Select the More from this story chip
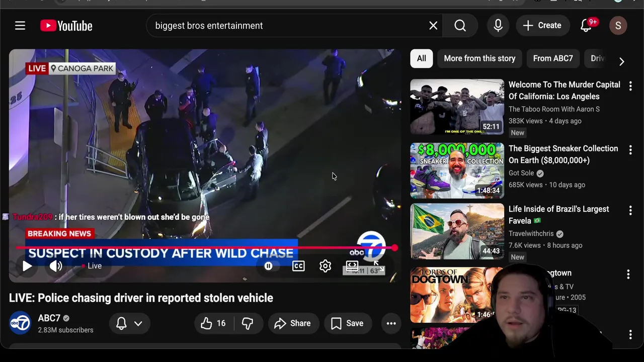Image resolution: width=644 pixels, height=362 pixels. pos(479,58)
